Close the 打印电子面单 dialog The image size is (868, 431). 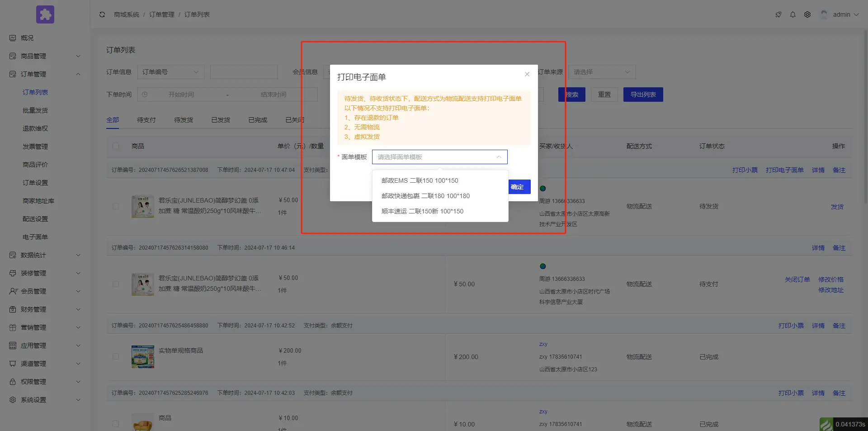click(x=527, y=74)
